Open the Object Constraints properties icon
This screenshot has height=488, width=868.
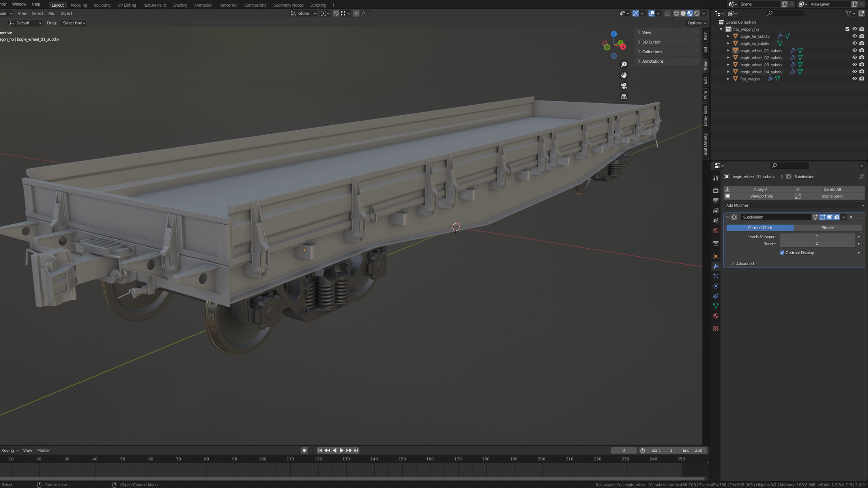(x=716, y=296)
